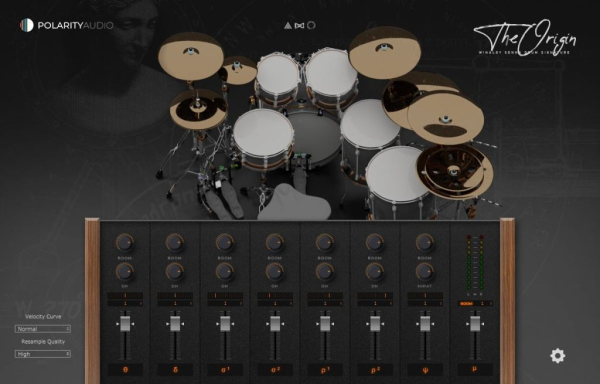The width and height of the screenshot is (600, 384).
Task: Click the μ master volume fader
Action: coord(475,324)
